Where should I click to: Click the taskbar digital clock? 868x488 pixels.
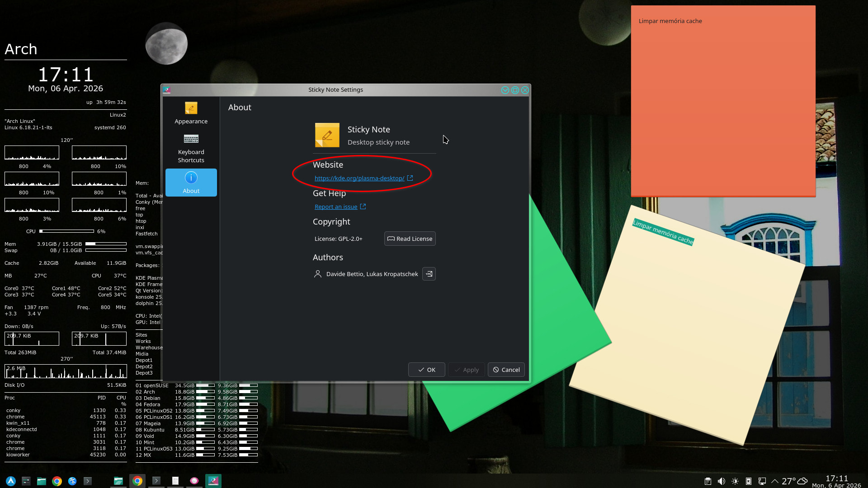(x=836, y=481)
